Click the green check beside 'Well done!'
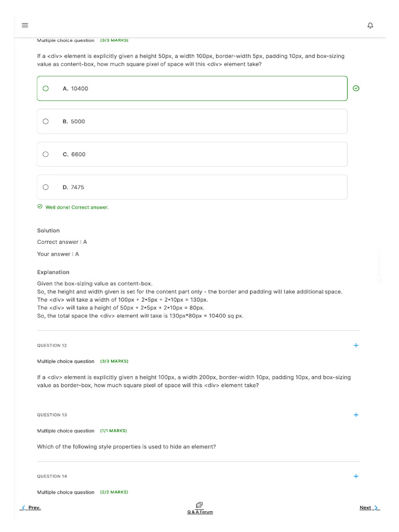The width and height of the screenshot is (399, 532). coord(40,207)
